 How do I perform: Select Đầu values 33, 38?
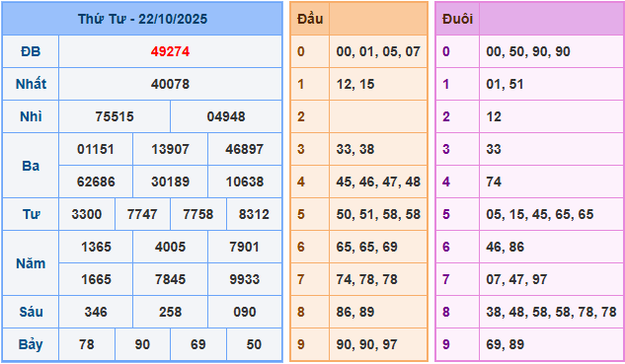(355, 149)
